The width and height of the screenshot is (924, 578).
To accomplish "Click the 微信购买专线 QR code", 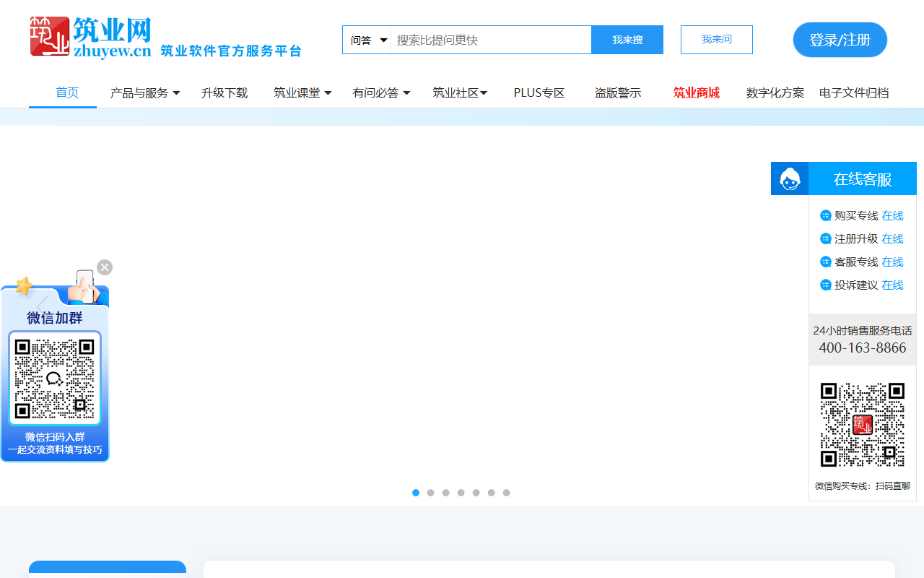I will [863, 425].
